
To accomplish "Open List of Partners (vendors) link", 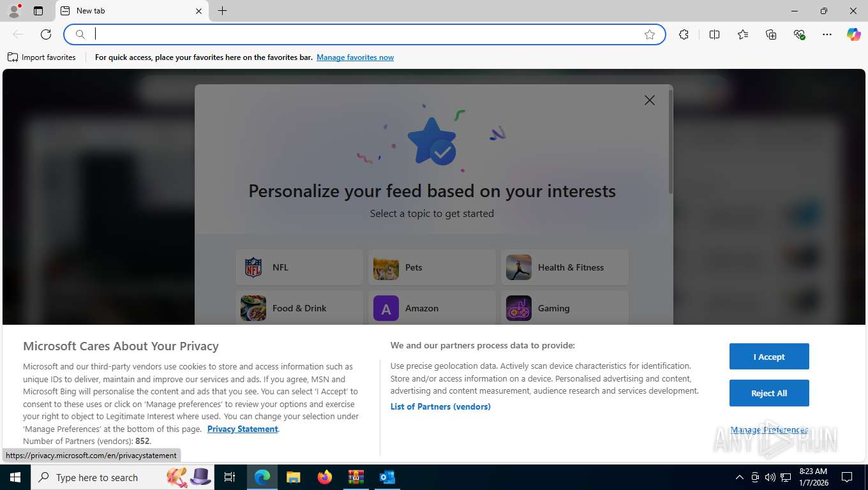I will (x=440, y=406).
